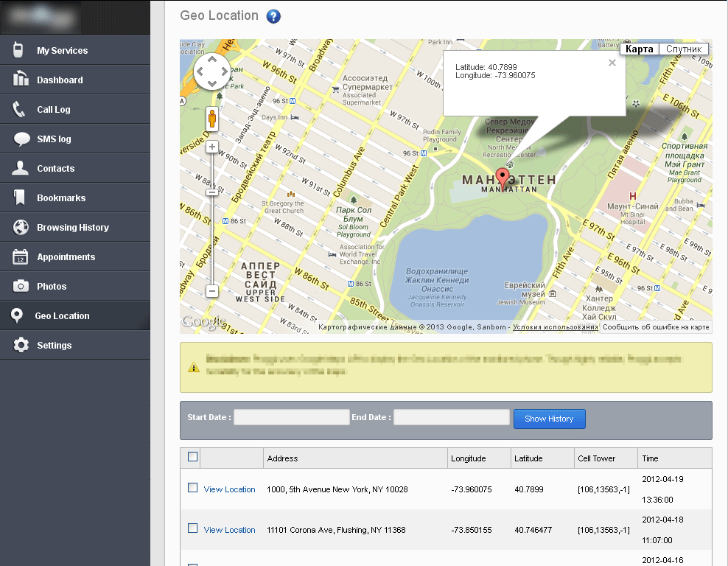Click the Geo Location pin icon
The height and width of the screenshot is (566, 728).
click(17, 315)
